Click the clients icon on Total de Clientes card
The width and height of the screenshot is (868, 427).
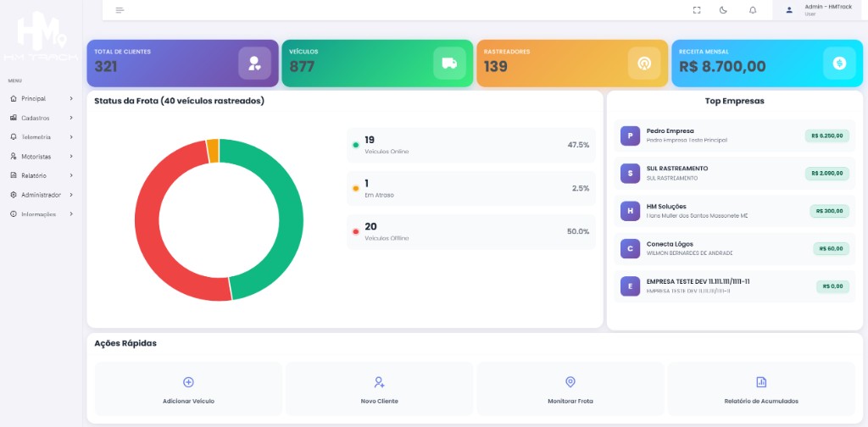(x=254, y=63)
